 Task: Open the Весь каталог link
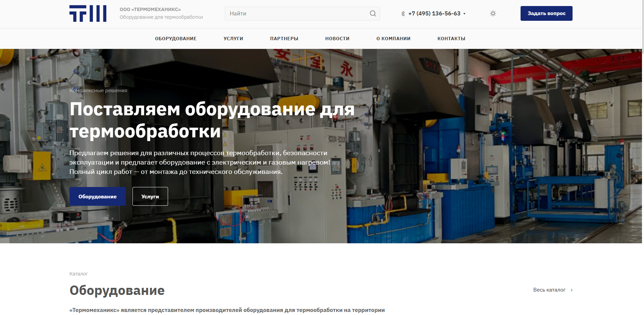(549, 290)
